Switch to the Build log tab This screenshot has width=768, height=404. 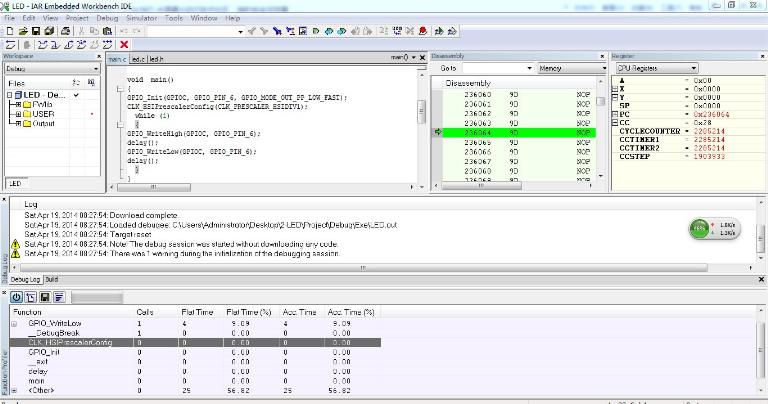click(x=51, y=280)
